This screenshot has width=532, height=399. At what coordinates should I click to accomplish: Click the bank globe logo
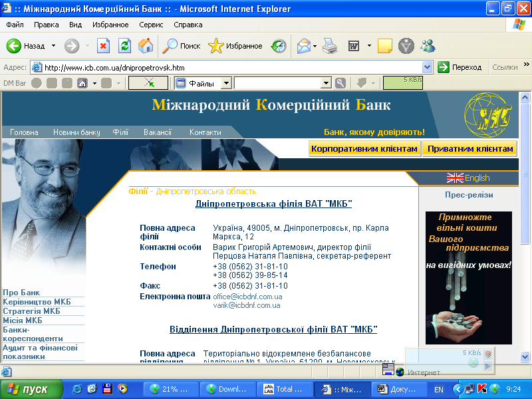[x=487, y=114]
